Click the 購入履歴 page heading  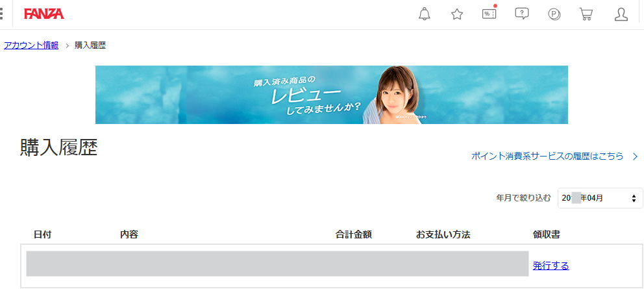pyautogui.click(x=58, y=148)
